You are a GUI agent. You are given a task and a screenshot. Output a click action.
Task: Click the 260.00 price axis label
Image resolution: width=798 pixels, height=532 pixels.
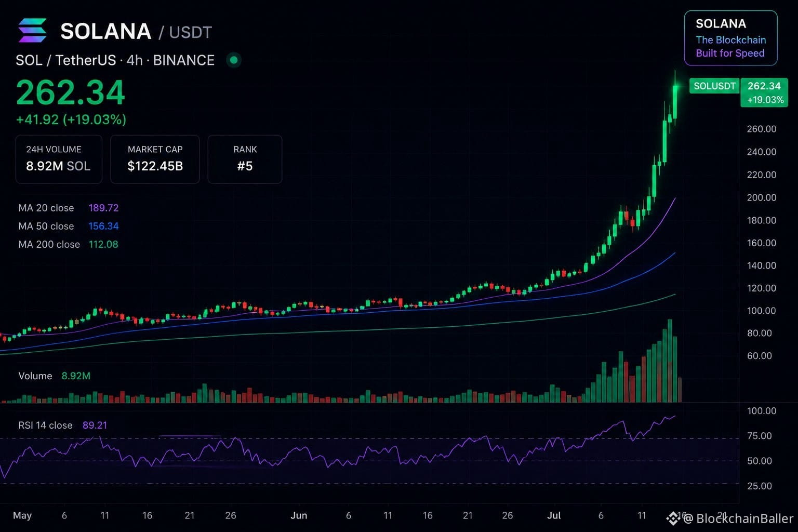tap(761, 129)
